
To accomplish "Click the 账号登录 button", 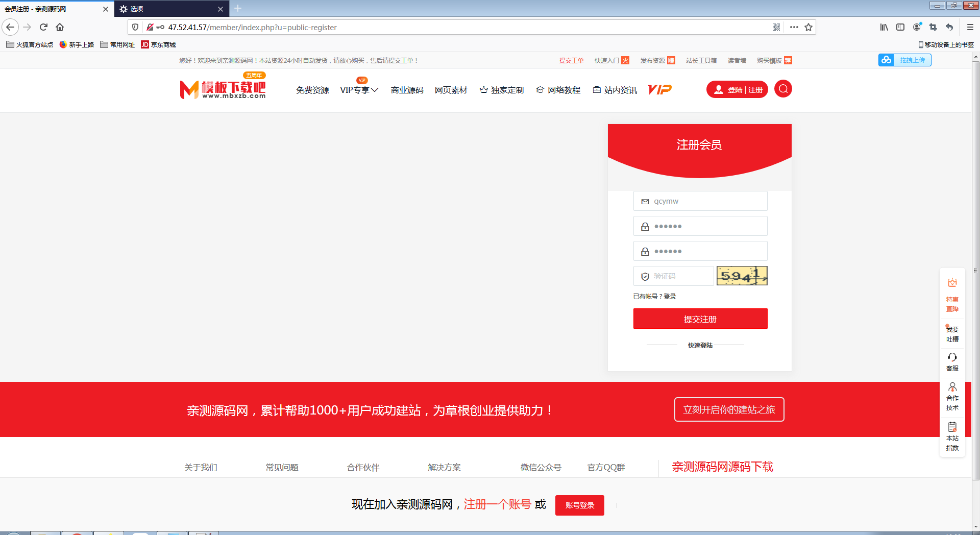I will pyautogui.click(x=580, y=505).
